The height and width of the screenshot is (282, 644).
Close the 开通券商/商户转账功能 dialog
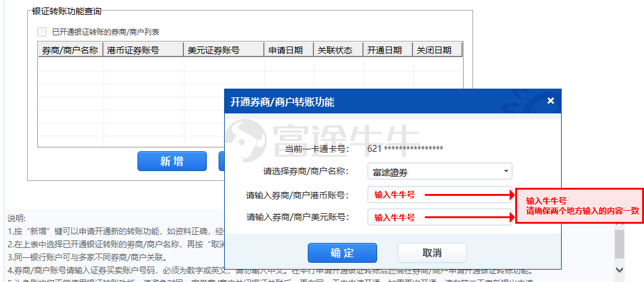550,101
